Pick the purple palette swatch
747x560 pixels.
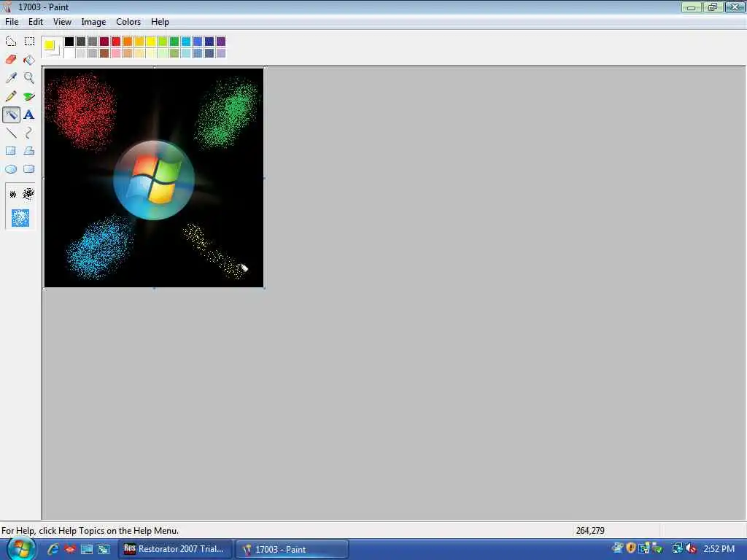pyautogui.click(x=221, y=42)
